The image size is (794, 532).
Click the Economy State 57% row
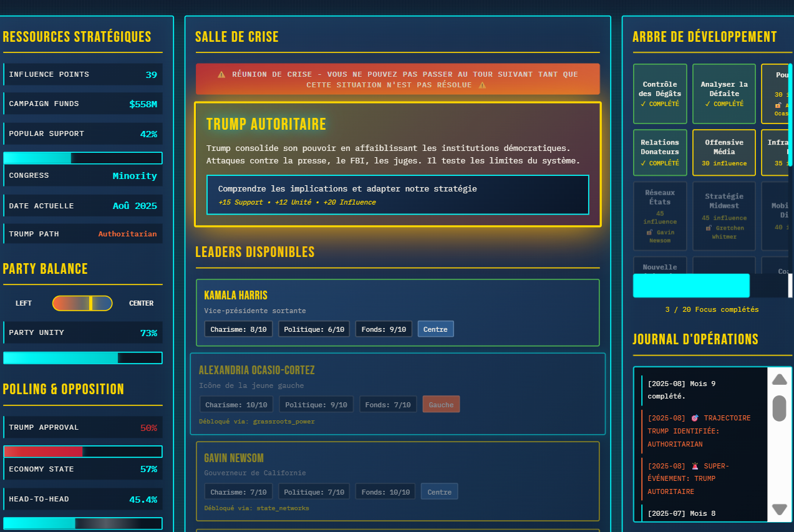pos(83,469)
